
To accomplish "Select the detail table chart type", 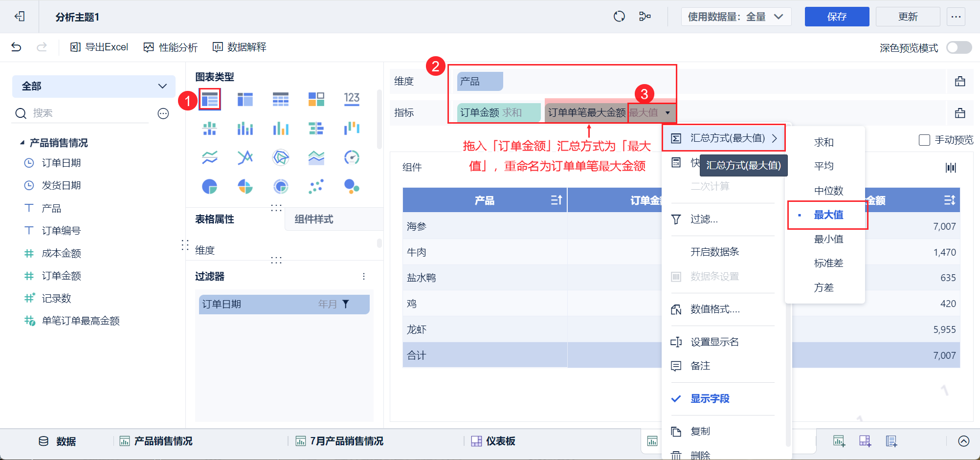I will pyautogui.click(x=281, y=99).
